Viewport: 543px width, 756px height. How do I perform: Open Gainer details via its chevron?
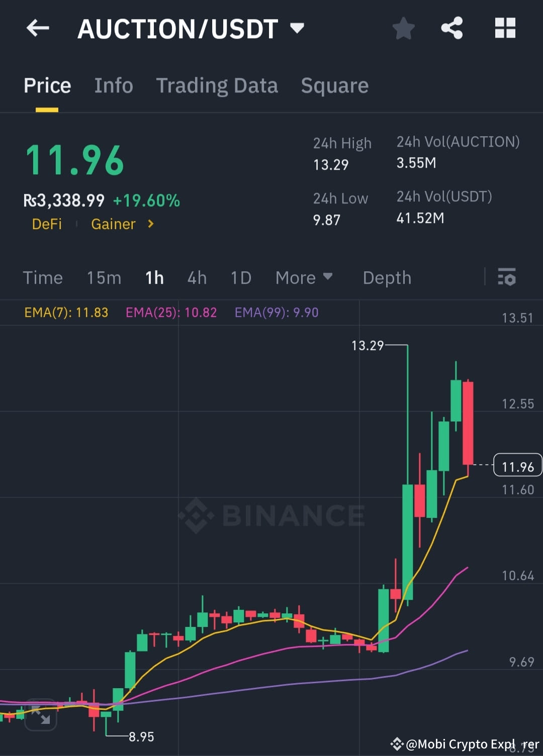coord(150,224)
